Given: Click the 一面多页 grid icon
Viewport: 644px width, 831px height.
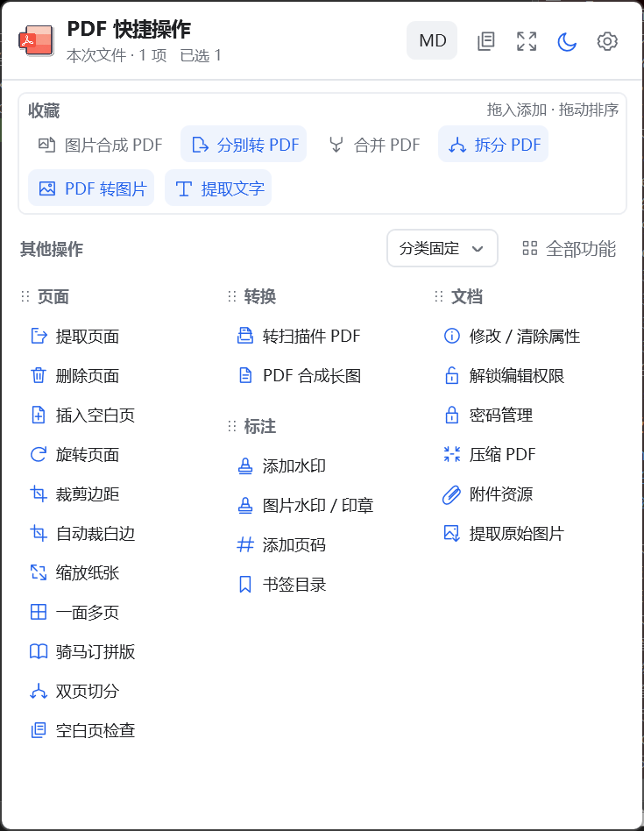Looking at the screenshot, I should coord(39,612).
